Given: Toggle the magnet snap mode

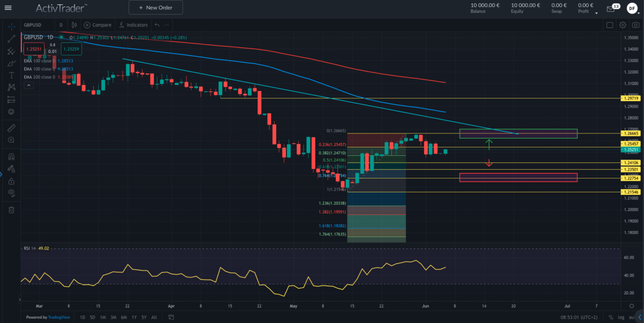Looking at the screenshot, I should click(11, 156).
